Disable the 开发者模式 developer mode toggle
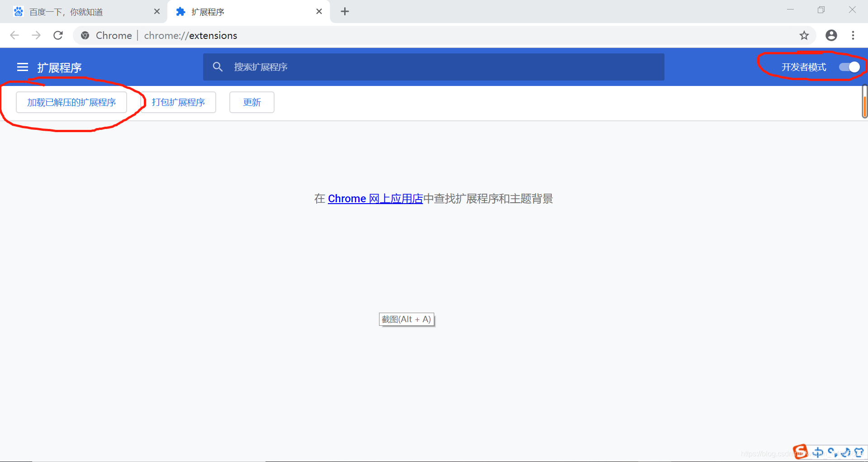Viewport: 868px width, 462px height. tap(849, 67)
